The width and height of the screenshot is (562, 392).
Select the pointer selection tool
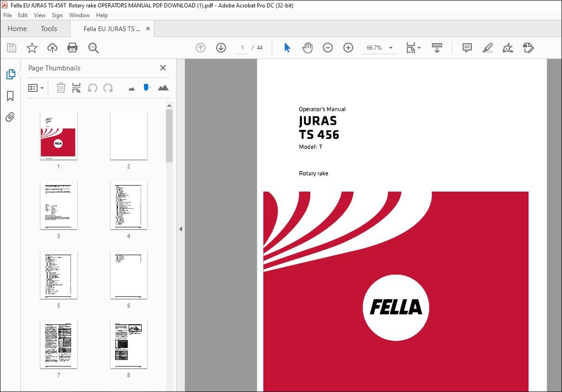pyautogui.click(x=287, y=47)
